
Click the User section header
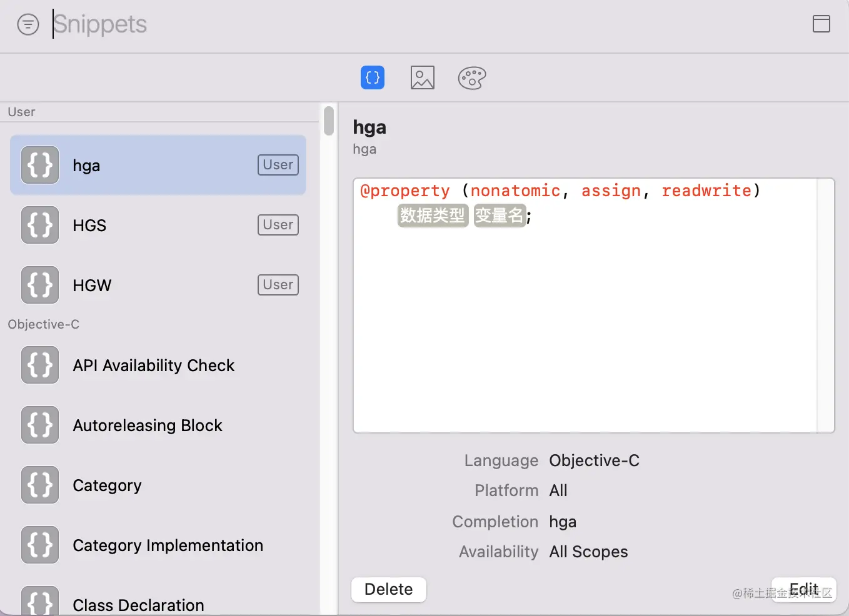pos(21,112)
